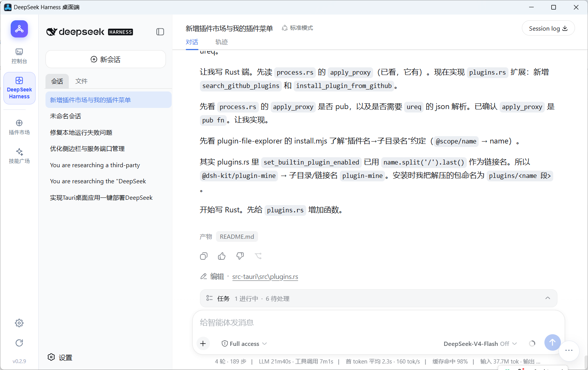
Task: Open session 'You are researching the "DeepSeek'
Action: click(109, 181)
